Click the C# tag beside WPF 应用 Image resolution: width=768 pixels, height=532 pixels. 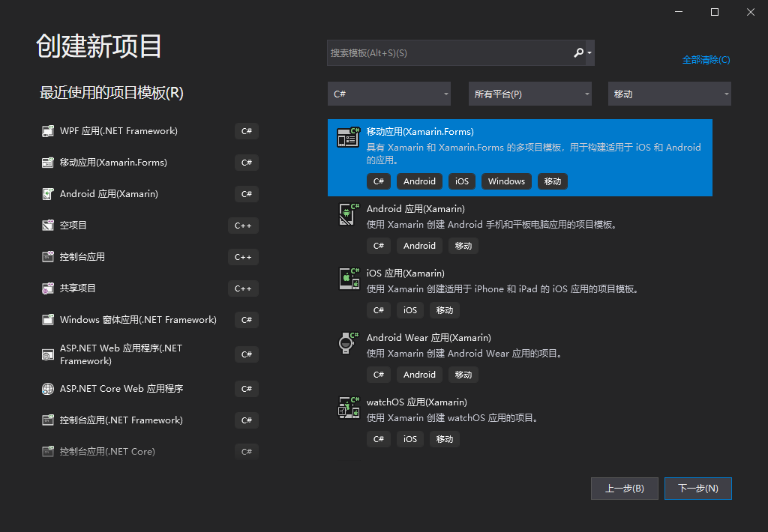click(246, 131)
